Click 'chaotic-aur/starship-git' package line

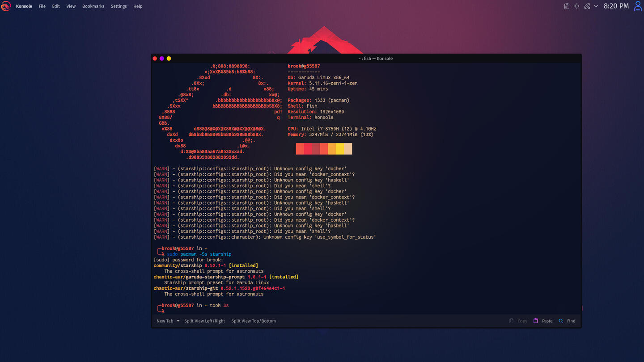coord(219,288)
